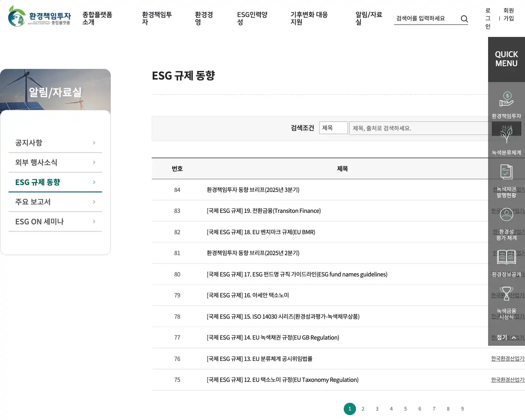Open 환경성 평가 체계 icon
This screenshot has height=420, width=525.
(x=506, y=215)
